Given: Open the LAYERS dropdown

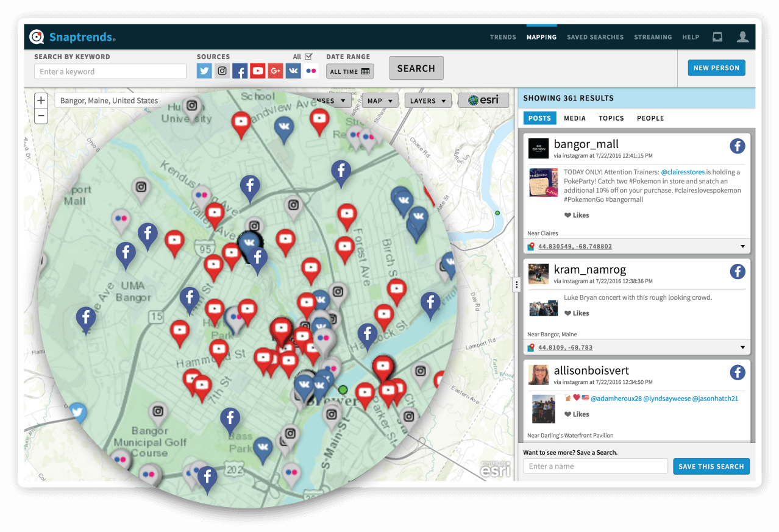Looking at the screenshot, I should click(x=427, y=101).
